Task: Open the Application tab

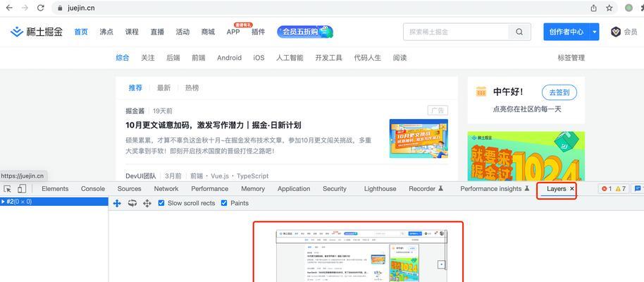Action: pos(294,189)
